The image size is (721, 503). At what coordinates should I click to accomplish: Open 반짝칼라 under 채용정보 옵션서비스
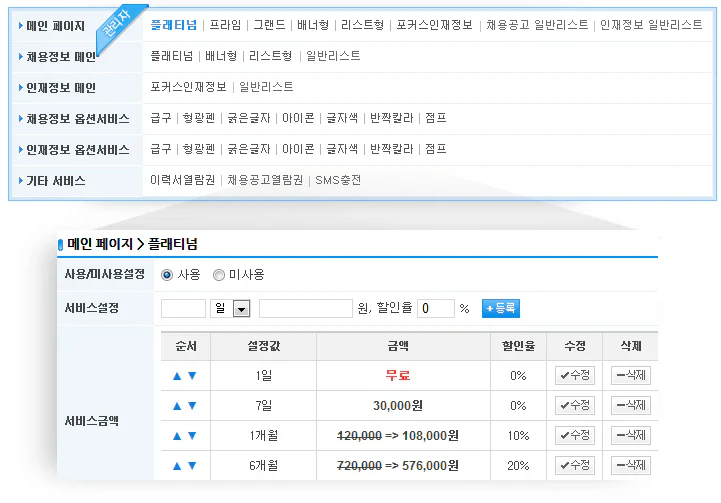392,118
